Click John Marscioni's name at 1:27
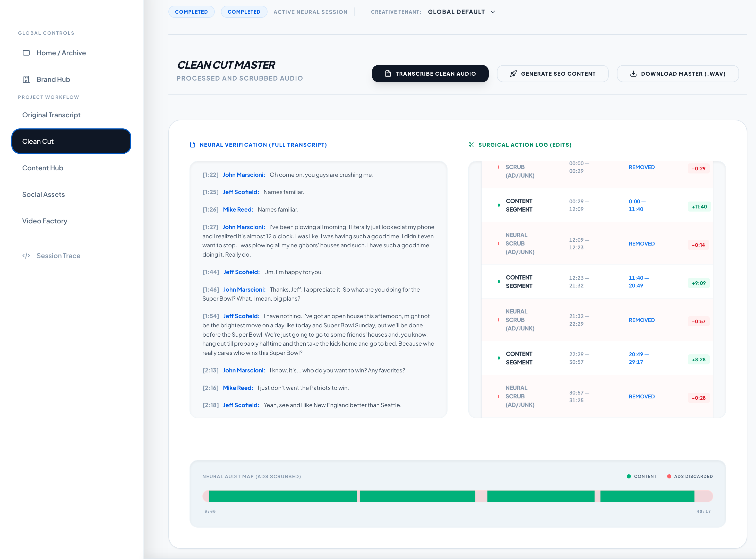 (243, 227)
